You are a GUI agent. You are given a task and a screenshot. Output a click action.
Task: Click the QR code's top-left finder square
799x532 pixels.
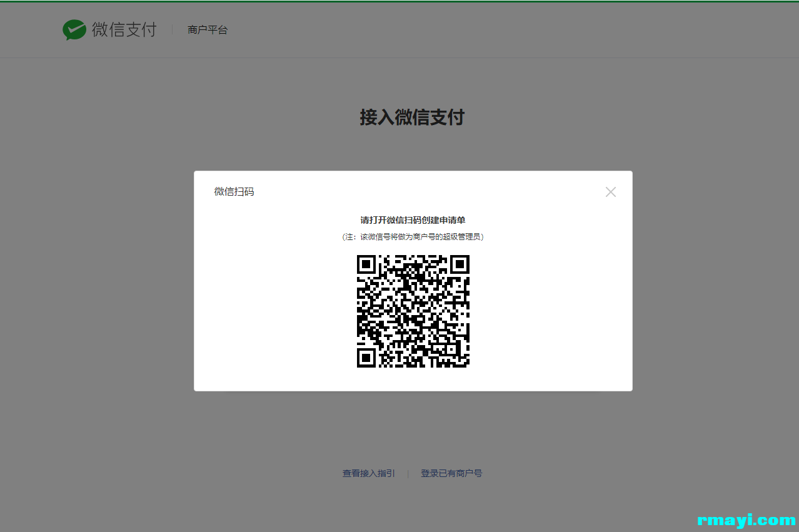pos(366,264)
